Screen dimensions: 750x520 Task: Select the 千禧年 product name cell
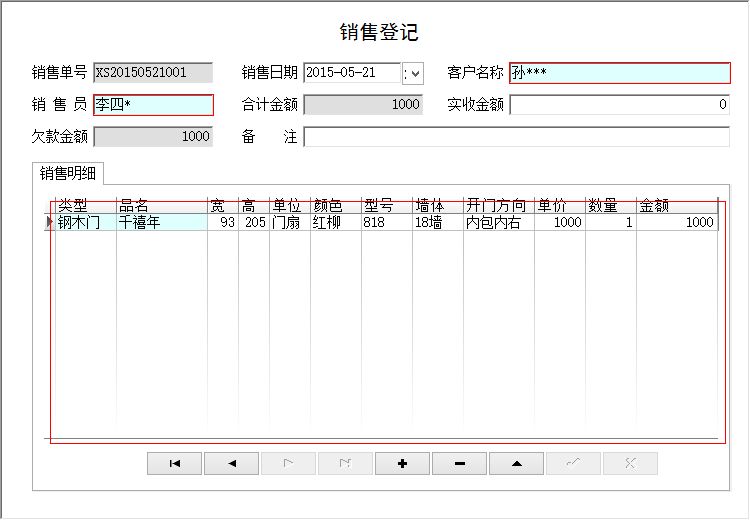160,223
